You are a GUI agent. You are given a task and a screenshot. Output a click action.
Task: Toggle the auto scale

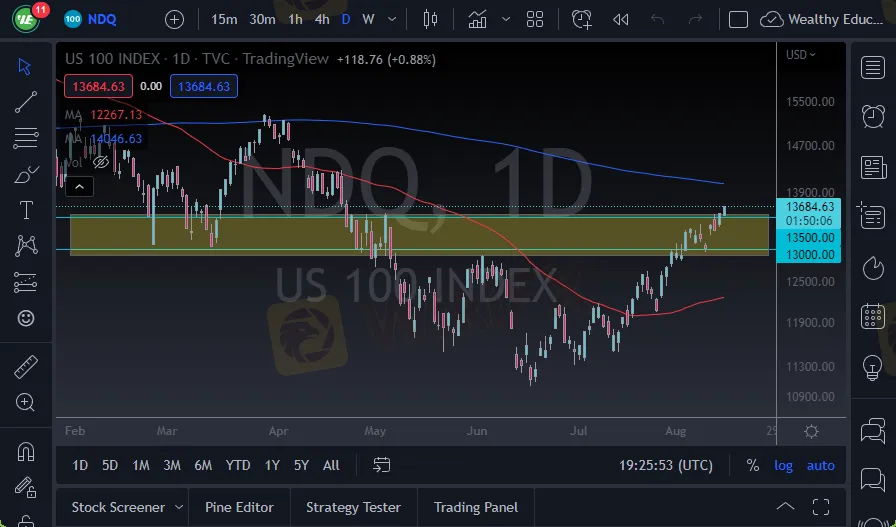click(821, 465)
